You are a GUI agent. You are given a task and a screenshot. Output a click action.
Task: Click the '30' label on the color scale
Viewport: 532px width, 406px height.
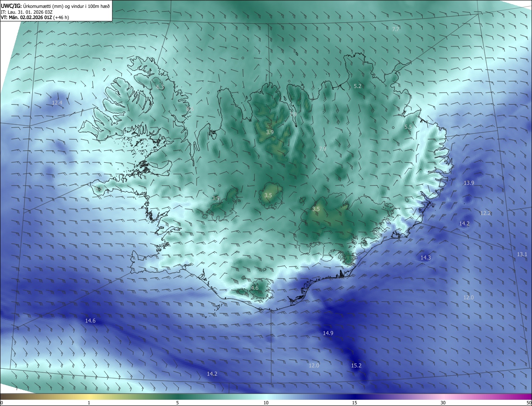point(443,403)
